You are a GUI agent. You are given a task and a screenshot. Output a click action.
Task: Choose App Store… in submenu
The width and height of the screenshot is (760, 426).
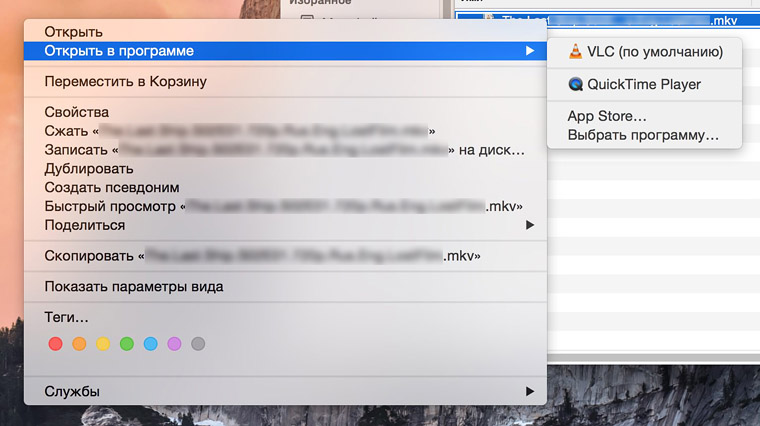coord(644,116)
